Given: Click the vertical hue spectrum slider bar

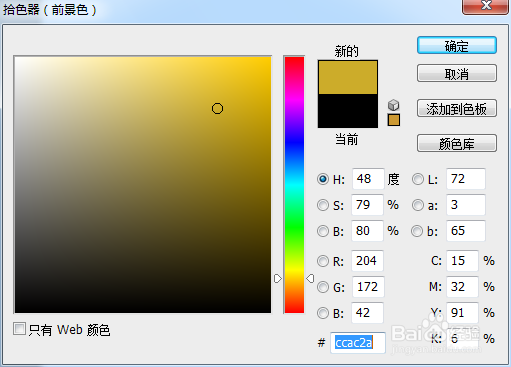Looking at the screenshot, I should 294,185.
